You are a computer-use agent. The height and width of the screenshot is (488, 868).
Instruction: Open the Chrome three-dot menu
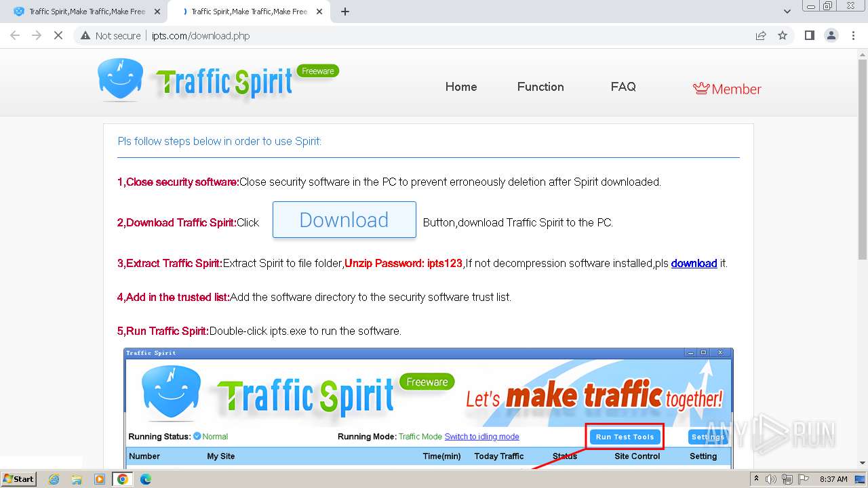coord(853,36)
